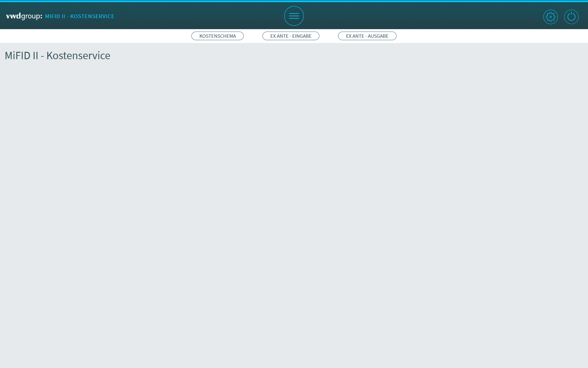The image size is (588, 368).
Task: Log out using the power icon
Action: coord(571,17)
